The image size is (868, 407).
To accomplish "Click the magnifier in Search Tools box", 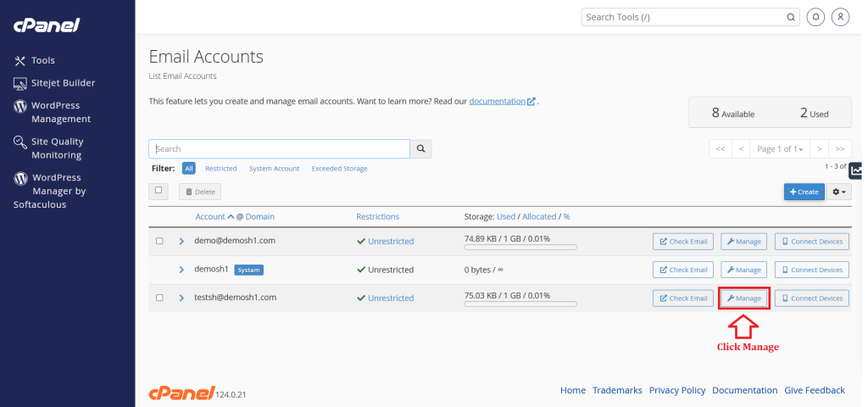I will point(791,17).
